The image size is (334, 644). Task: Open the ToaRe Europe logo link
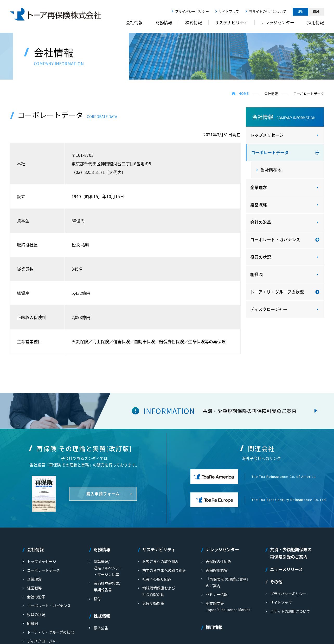click(x=214, y=500)
